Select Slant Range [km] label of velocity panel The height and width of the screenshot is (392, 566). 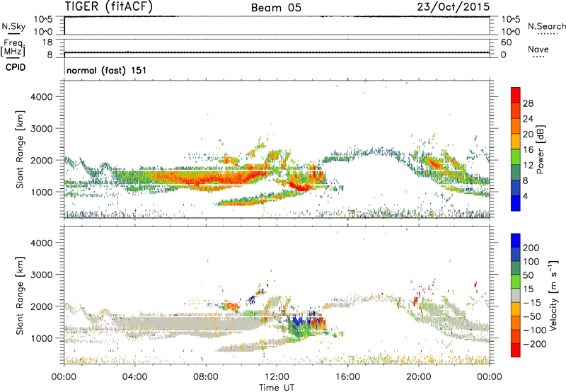(20, 295)
